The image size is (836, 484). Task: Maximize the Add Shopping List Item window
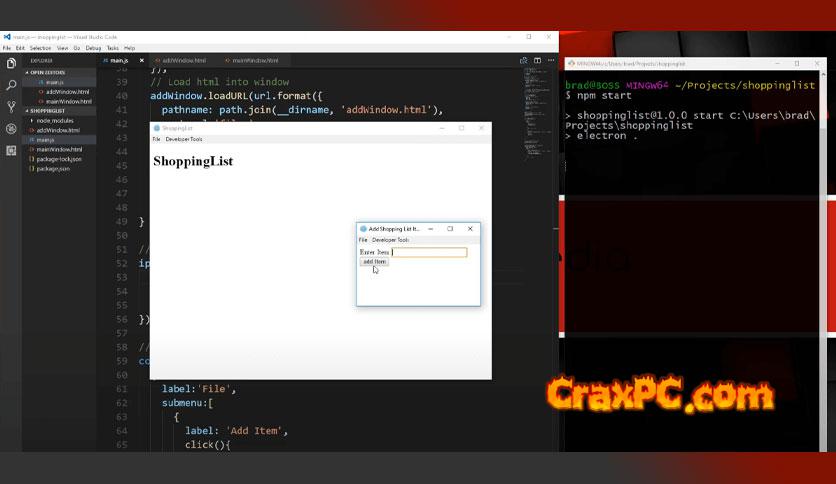click(450, 229)
